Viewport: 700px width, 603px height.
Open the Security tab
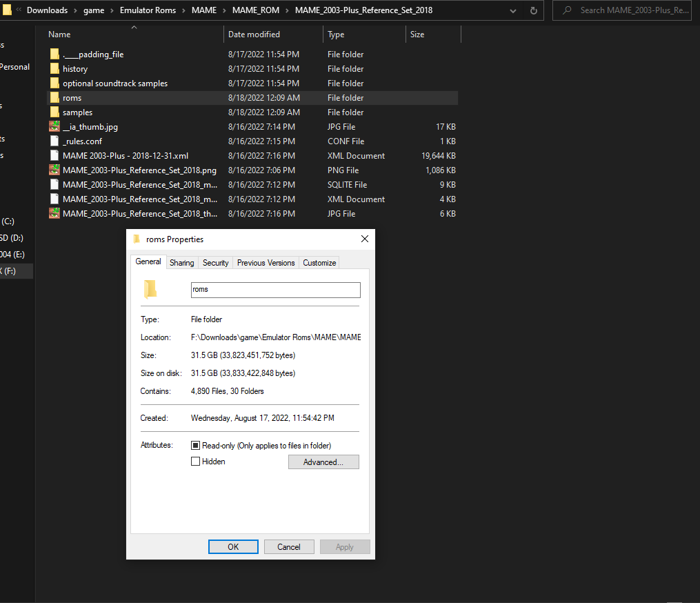216,263
